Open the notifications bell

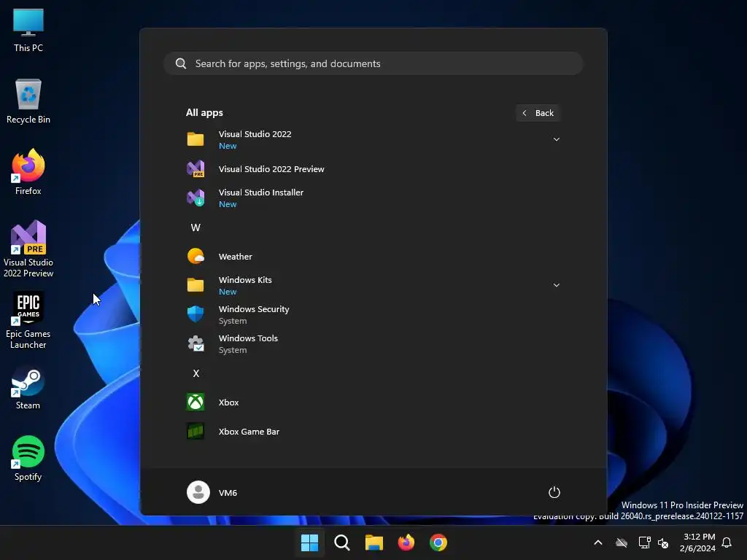727,542
